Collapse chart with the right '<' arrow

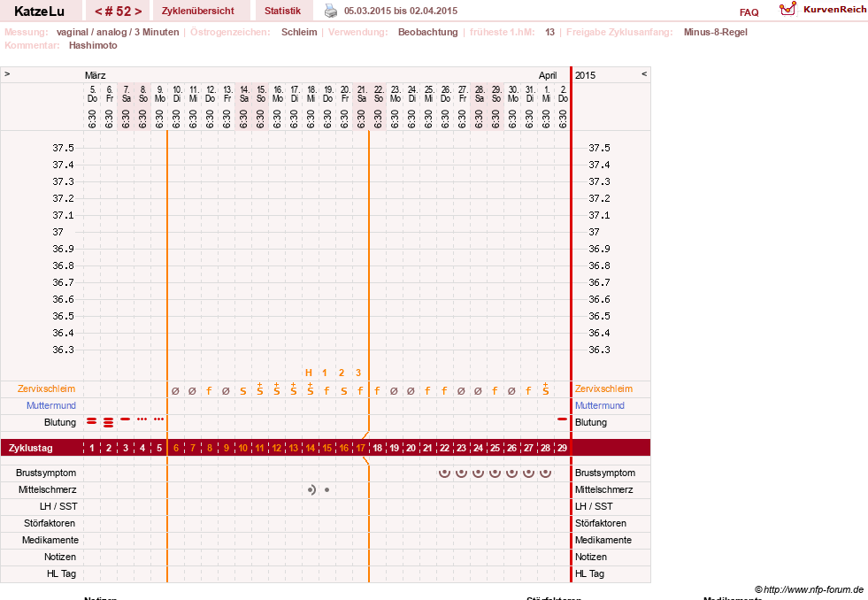pyautogui.click(x=644, y=73)
